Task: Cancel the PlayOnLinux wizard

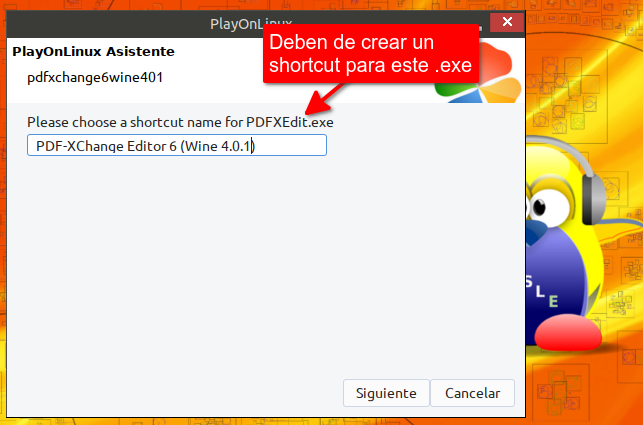Action: 472,393
